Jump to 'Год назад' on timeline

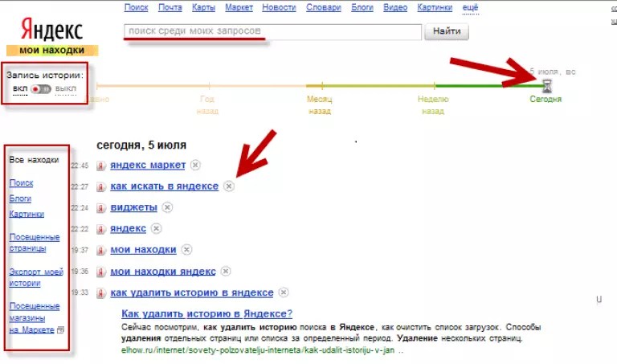[x=207, y=105]
